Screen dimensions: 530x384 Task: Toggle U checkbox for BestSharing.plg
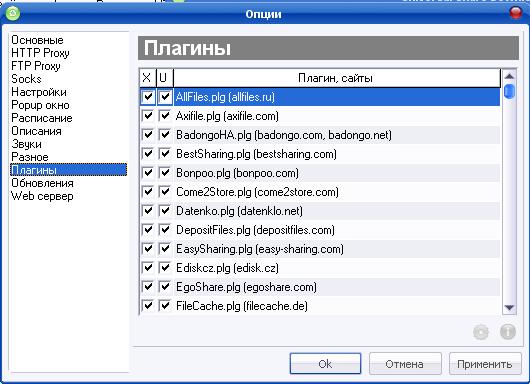tap(165, 154)
